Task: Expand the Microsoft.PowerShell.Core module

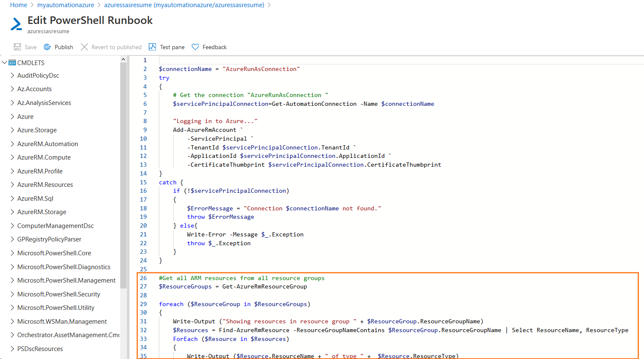Action: coord(12,253)
